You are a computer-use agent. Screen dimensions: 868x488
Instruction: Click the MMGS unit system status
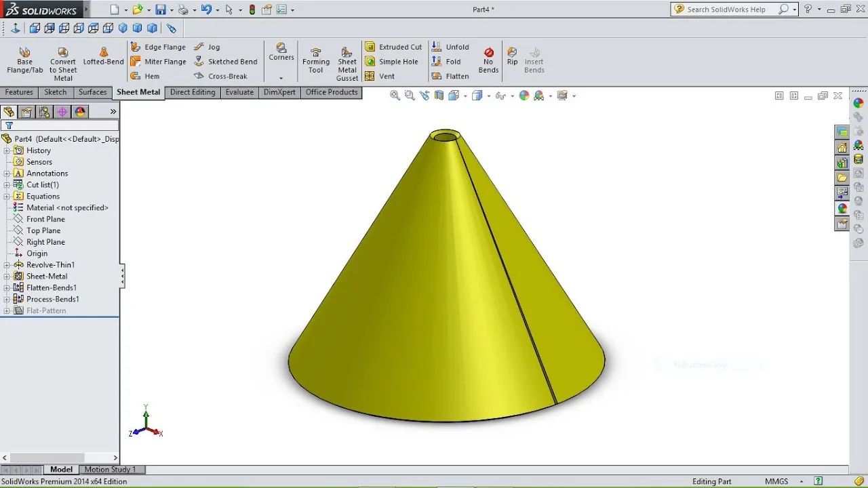pyautogui.click(x=776, y=482)
